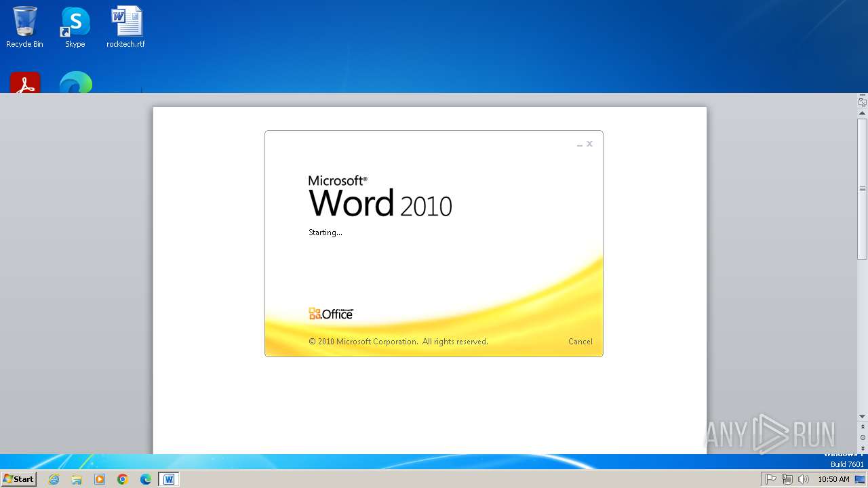Open the Action Center flag icon
The height and width of the screenshot is (488, 868).
point(771,479)
